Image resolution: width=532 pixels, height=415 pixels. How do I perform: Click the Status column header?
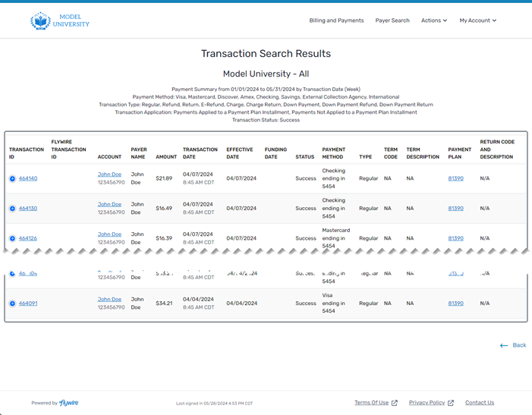pyautogui.click(x=304, y=157)
